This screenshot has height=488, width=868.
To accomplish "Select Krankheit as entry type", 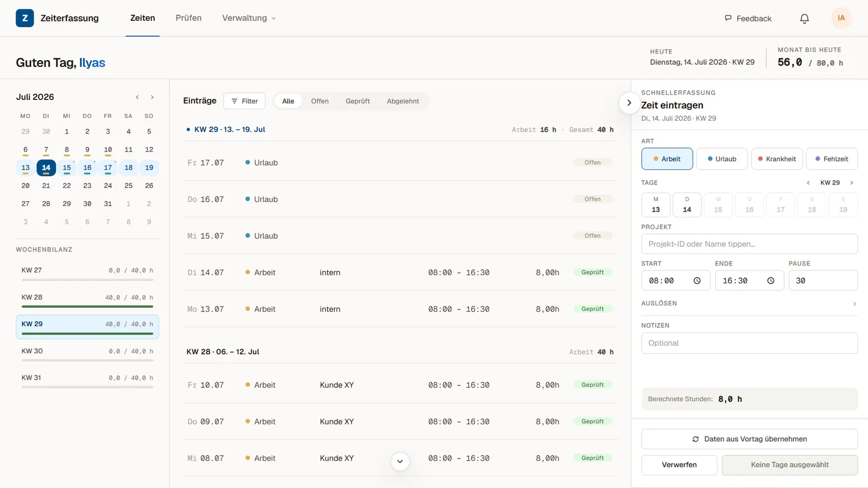I will pyautogui.click(x=777, y=159).
